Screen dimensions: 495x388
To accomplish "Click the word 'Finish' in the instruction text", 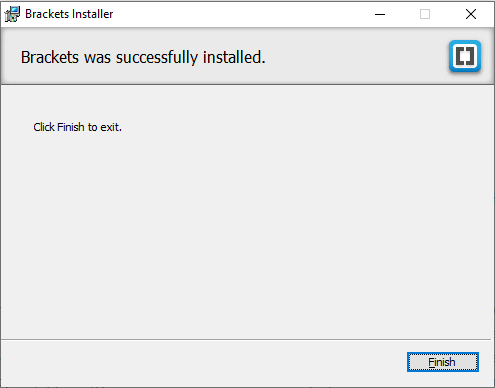I will pos(71,127).
